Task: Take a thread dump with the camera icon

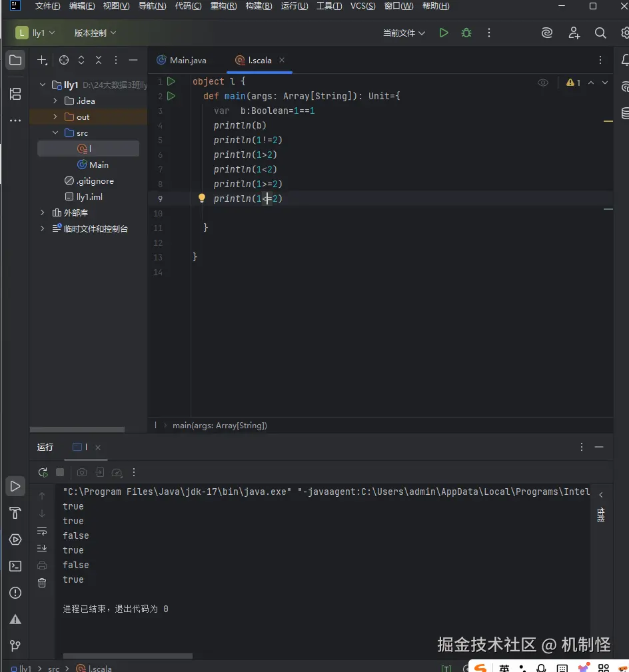Action: [81, 472]
